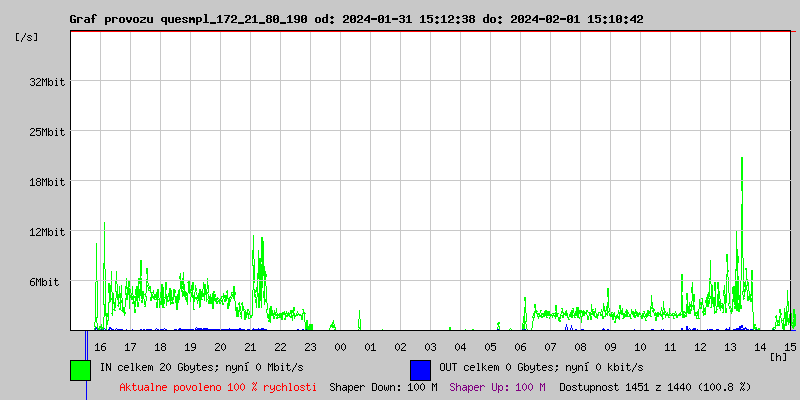
Task: Click the blue vertical time marker before 16h
Action: point(87,365)
